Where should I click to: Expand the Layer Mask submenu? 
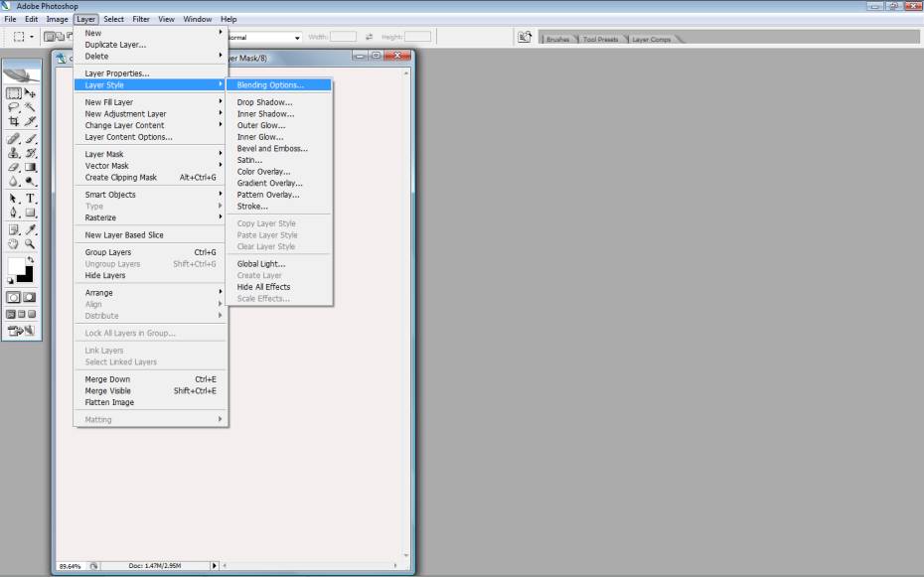(x=150, y=154)
